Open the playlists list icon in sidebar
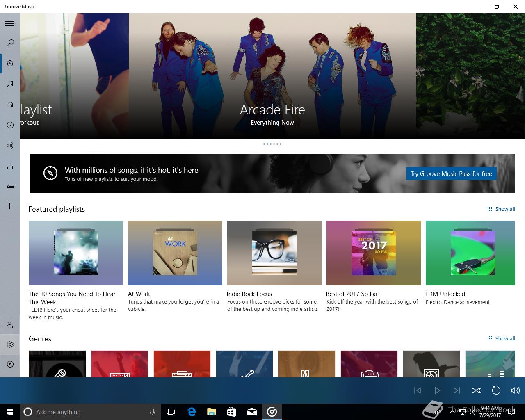 (10, 187)
